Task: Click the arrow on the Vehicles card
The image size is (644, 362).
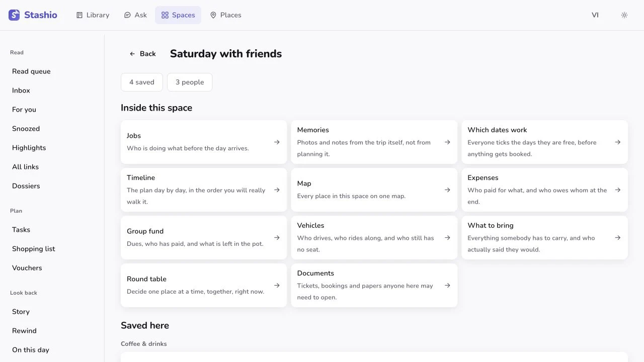Action: coord(447,238)
